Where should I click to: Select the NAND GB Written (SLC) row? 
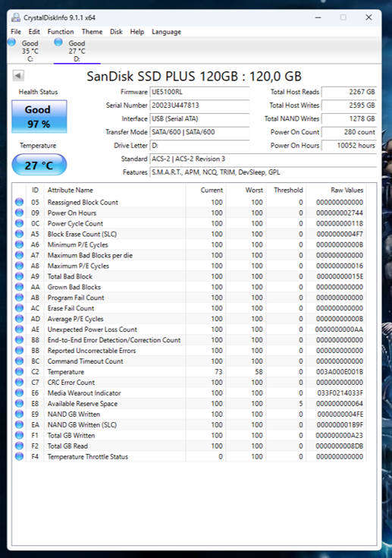(189, 424)
